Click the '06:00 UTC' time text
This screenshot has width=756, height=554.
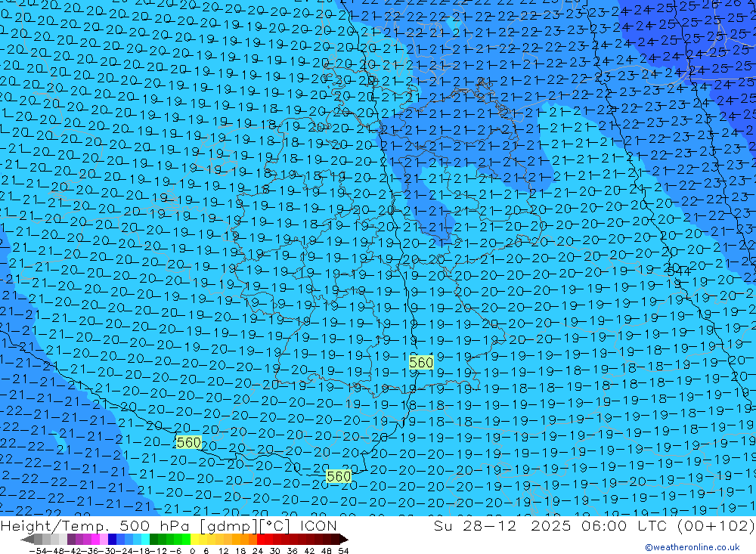[624, 525]
